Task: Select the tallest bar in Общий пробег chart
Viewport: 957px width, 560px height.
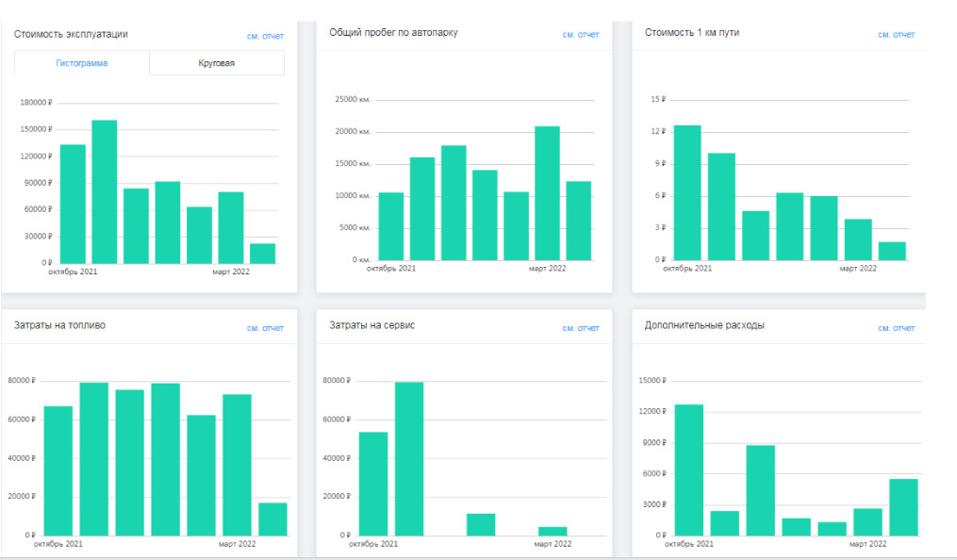Action: 548,193
